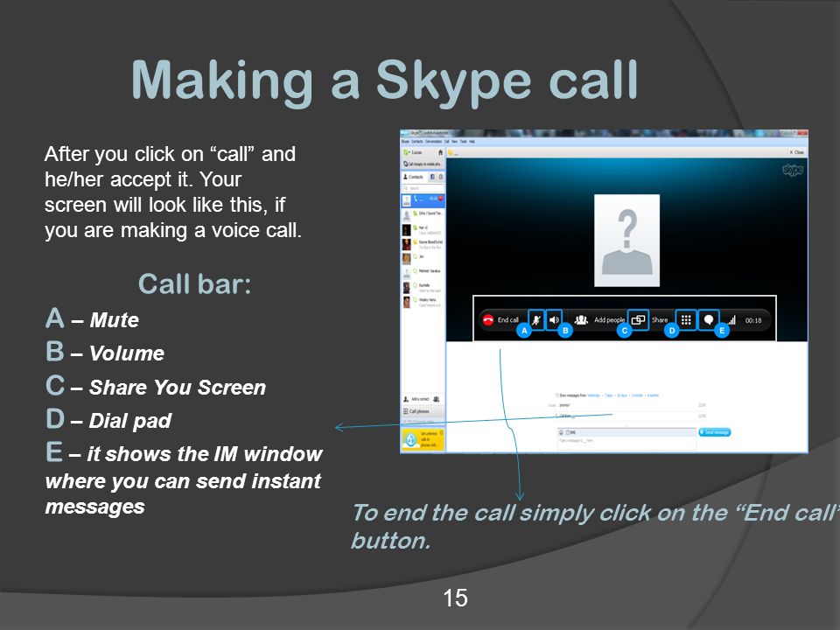840x630 pixels.
Task: Share your screen via Share icon
Action: 638,320
